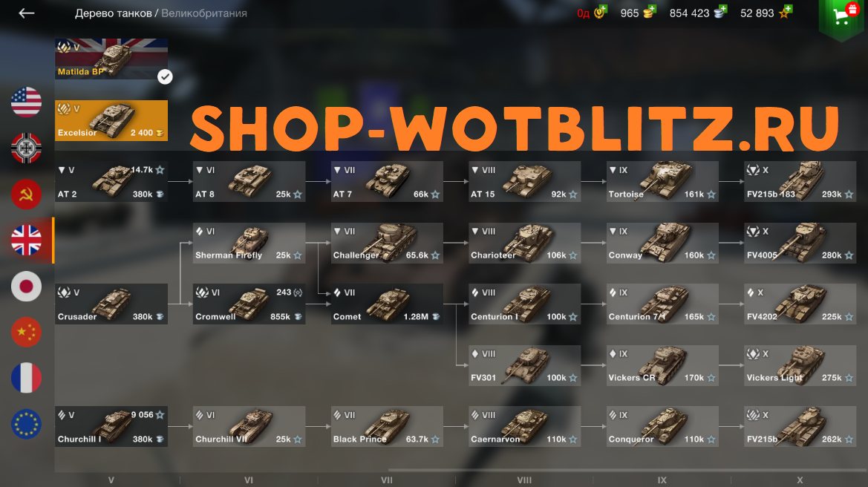Select the Germany cross nation icon
Image resolution: width=868 pixels, height=487 pixels.
26,148
